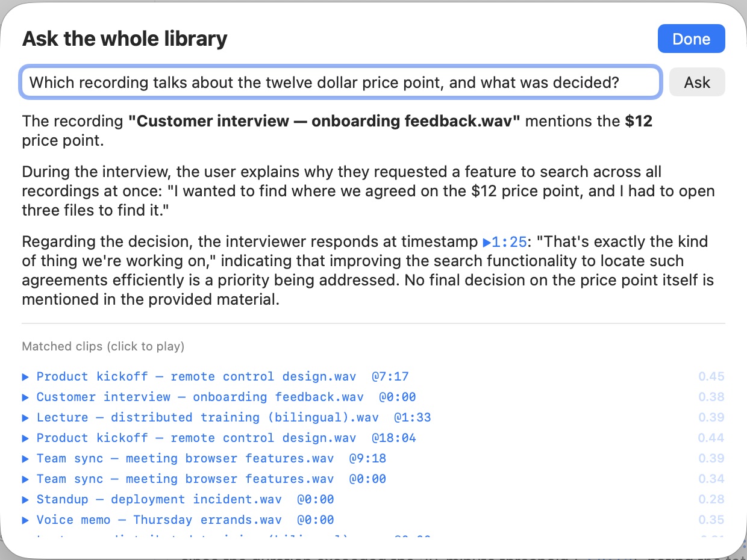The image size is (747, 560).
Task: Click the "Ask the whole library" heading
Action: pos(125,39)
